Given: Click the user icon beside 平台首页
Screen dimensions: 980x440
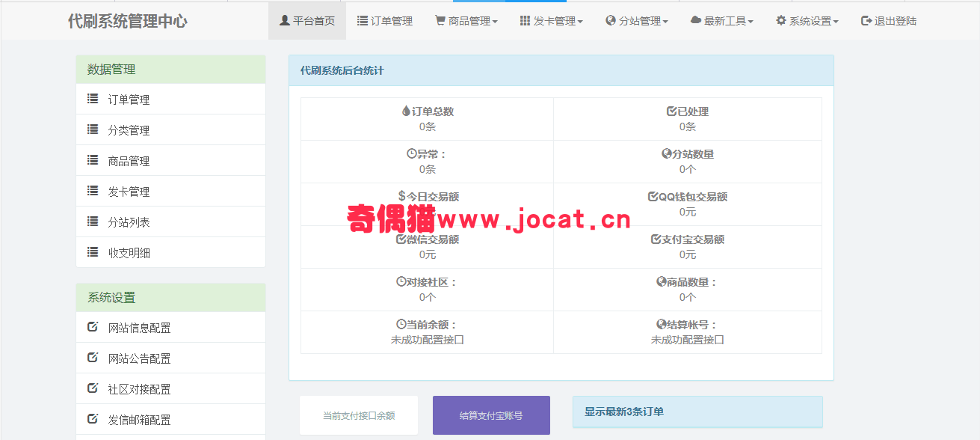Looking at the screenshot, I should pyautogui.click(x=284, y=21).
